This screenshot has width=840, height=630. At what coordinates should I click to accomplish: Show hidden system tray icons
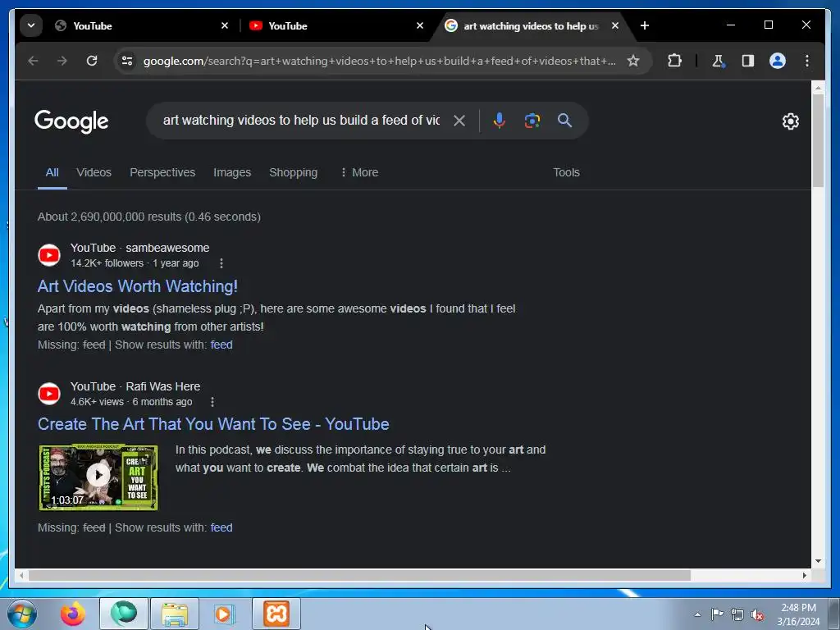click(x=697, y=614)
